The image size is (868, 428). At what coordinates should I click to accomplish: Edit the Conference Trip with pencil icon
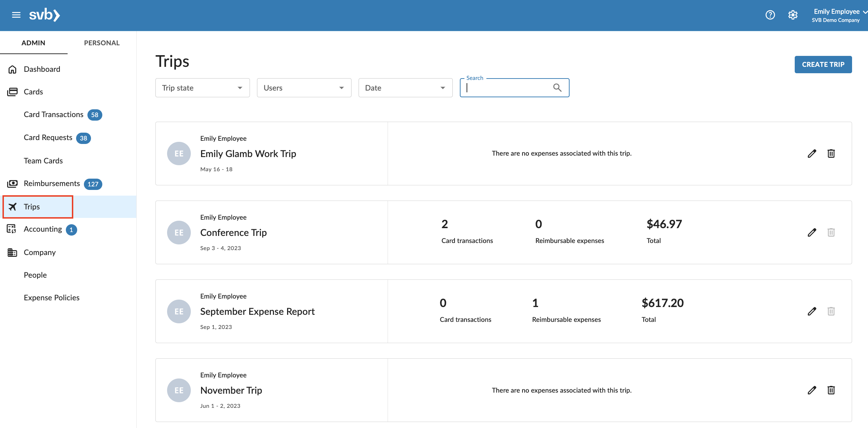(812, 232)
